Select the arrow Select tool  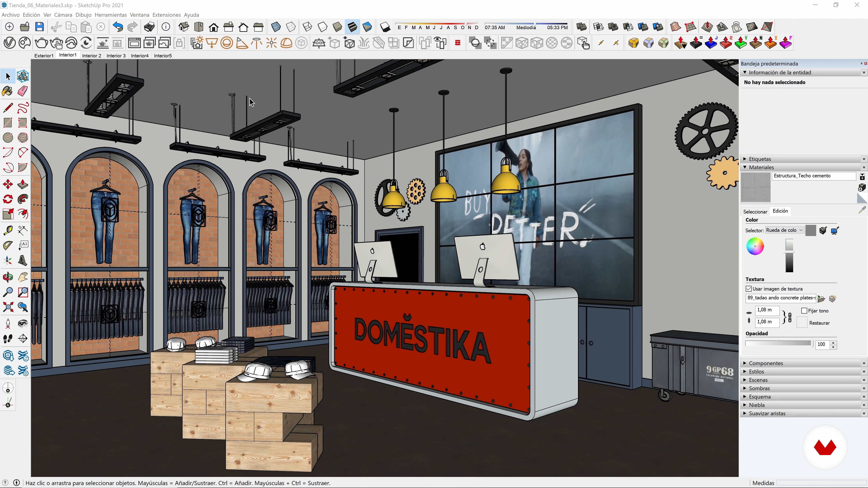tap(8, 76)
